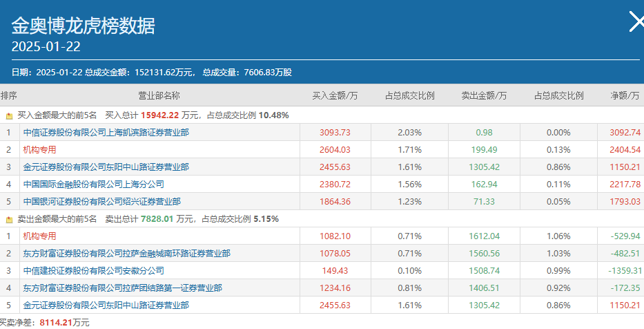Click the 1.71% buy ratio cell
Viewport: 644px width, 329px height.
pyautogui.click(x=409, y=150)
